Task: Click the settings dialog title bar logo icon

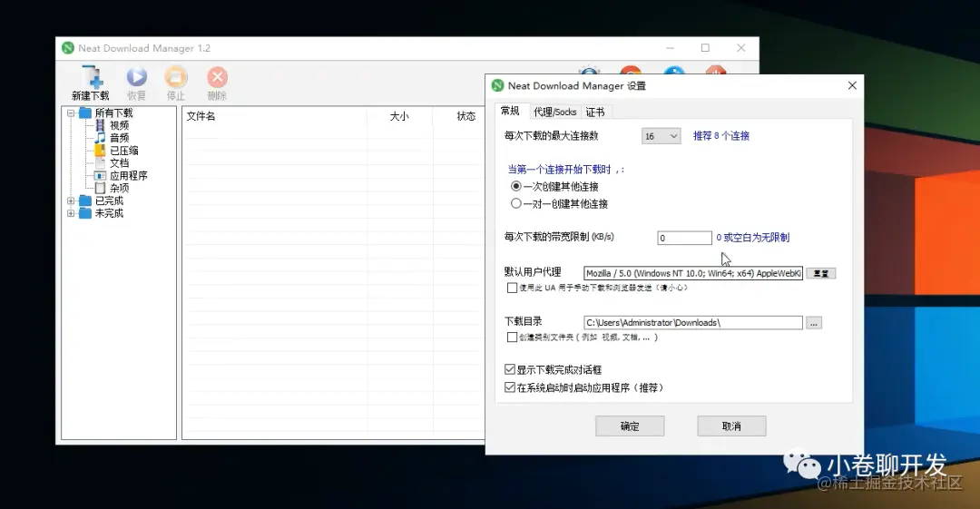Action: pyautogui.click(x=497, y=85)
